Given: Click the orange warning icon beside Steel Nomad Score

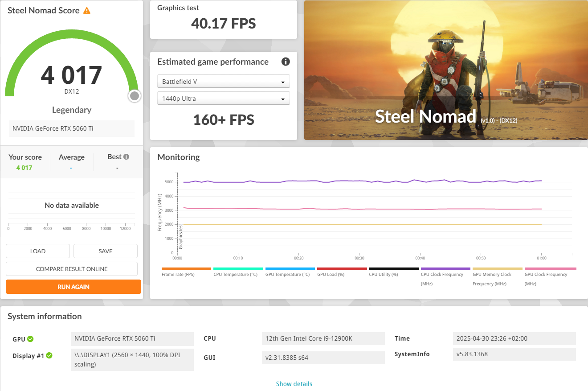Looking at the screenshot, I should (87, 10).
